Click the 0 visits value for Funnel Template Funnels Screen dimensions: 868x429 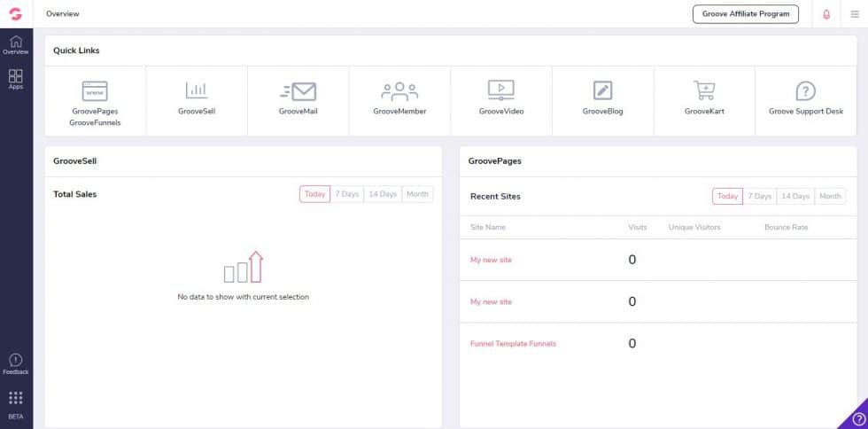tap(632, 344)
